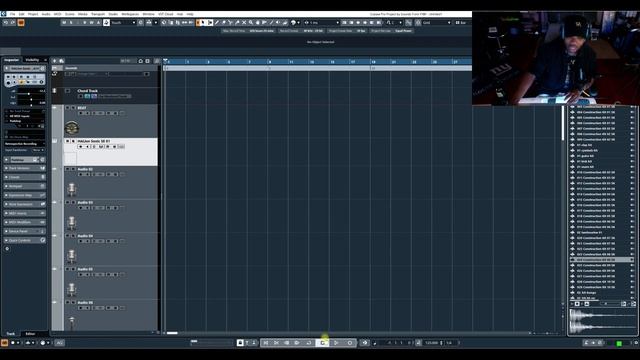Select the Object Selection arrow tool
The height and width of the screenshot is (360, 640).
point(203,23)
